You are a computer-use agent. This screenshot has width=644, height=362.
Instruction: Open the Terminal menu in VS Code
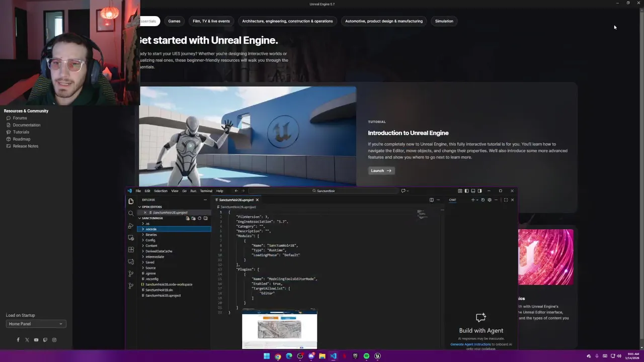pyautogui.click(x=206, y=191)
